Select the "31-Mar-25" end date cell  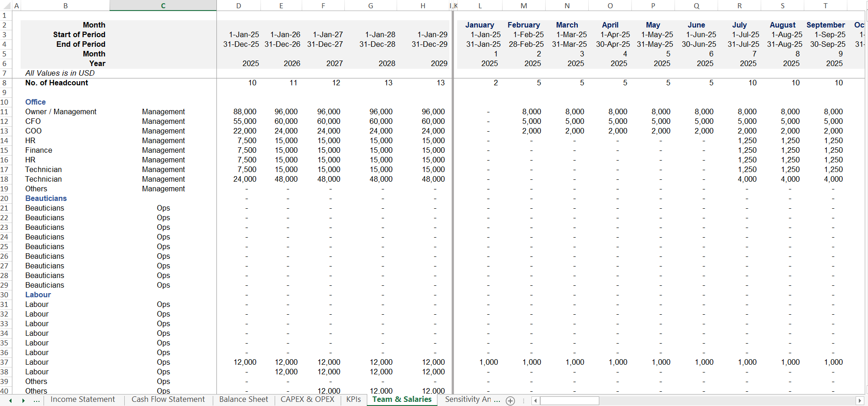(569, 44)
